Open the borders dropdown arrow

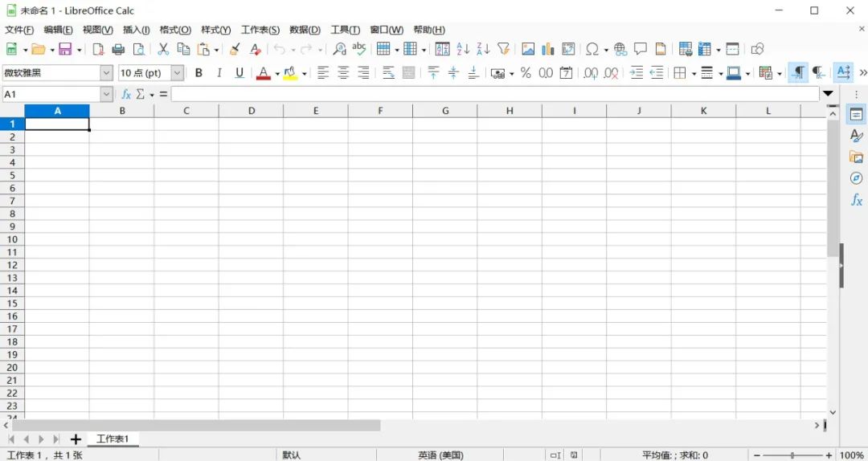[694, 73]
